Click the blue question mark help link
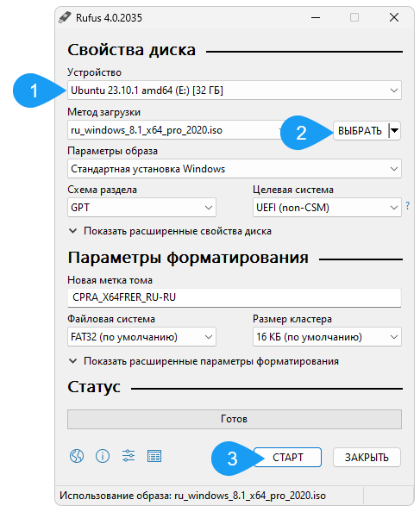 point(408,206)
